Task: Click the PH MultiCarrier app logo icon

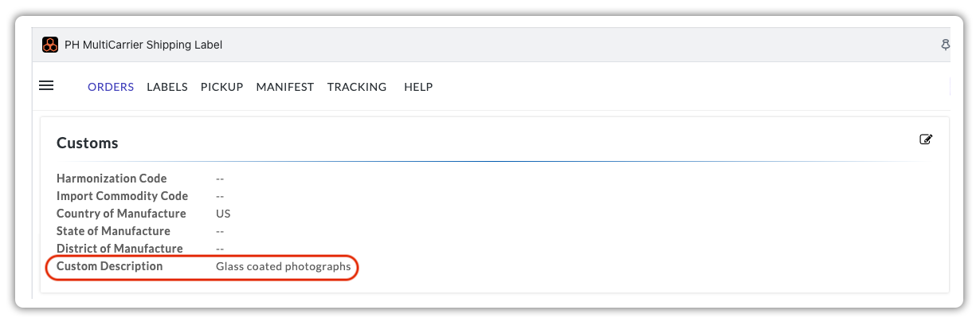Action: click(50, 45)
